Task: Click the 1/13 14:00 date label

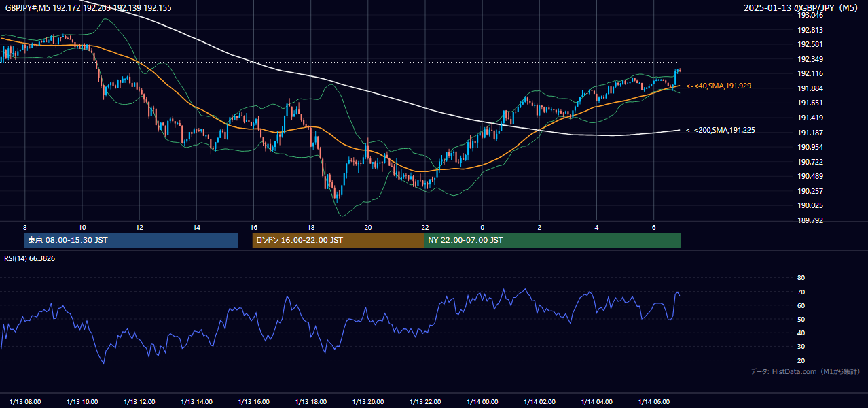Action: (x=197, y=401)
